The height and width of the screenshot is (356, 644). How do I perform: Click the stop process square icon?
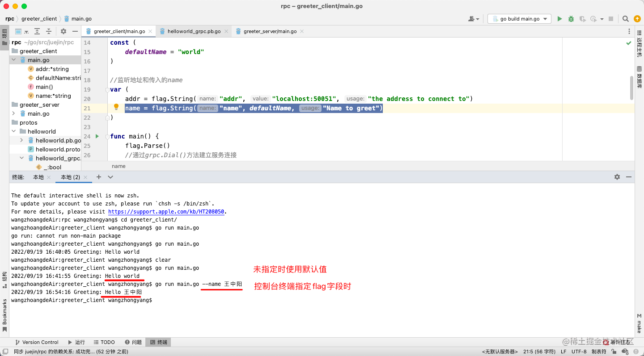[611, 19]
